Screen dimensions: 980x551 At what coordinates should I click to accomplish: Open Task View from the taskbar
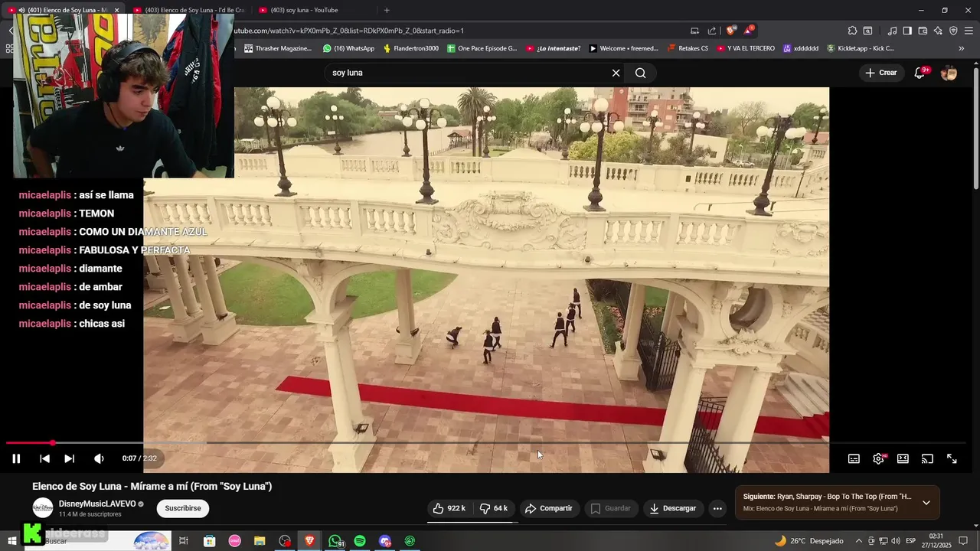pos(184,541)
